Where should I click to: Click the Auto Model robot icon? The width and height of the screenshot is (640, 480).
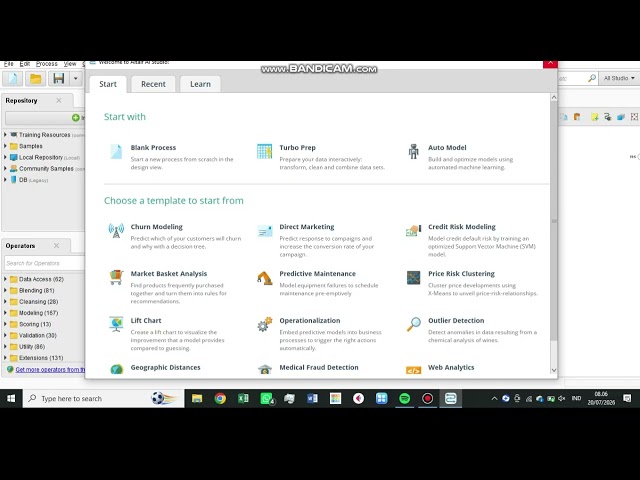pyautogui.click(x=413, y=151)
